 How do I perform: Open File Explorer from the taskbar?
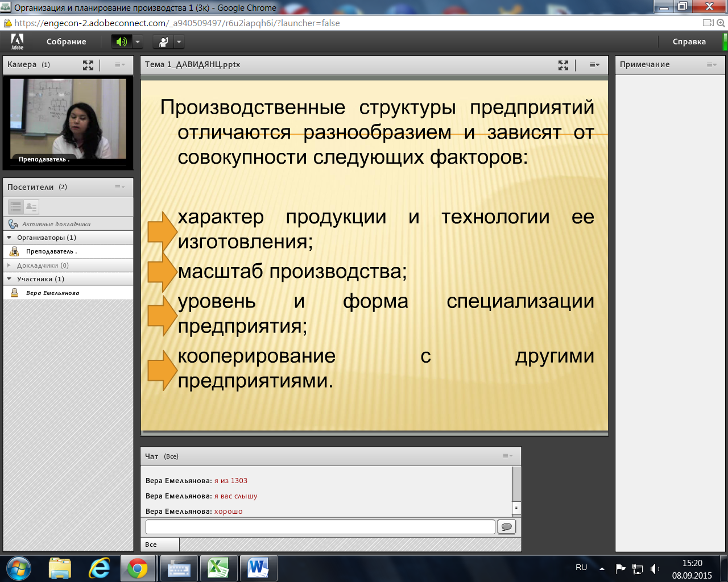pos(60,568)
